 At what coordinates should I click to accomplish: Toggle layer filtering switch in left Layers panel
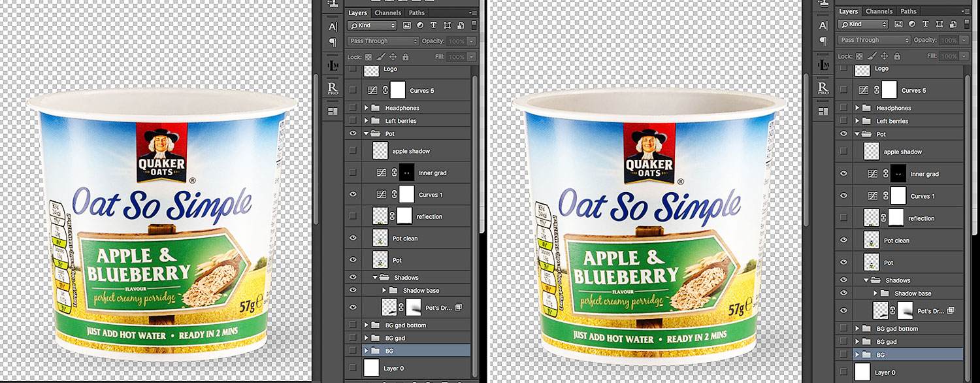pos(474,25)
